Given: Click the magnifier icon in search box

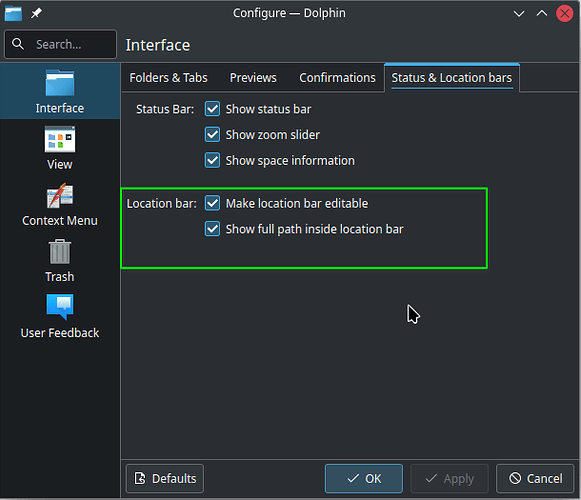Looking at the screenshot, I should (x=18, y=44).
